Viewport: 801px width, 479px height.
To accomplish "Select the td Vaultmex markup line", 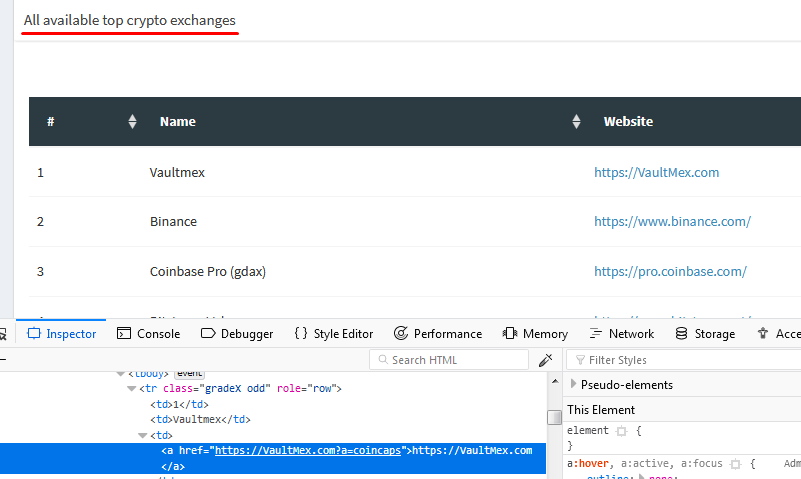I will pyautogui.click(x=200, y=420).
